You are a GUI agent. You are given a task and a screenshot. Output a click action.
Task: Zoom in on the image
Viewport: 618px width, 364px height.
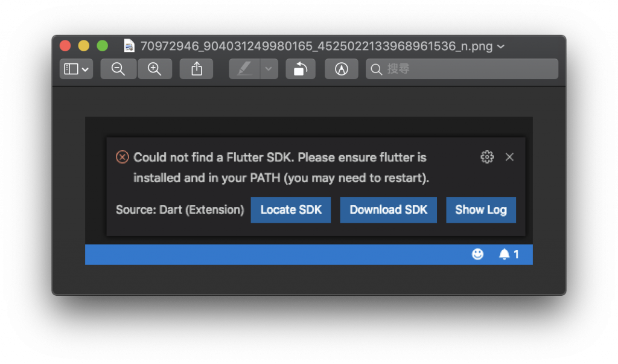154,69
